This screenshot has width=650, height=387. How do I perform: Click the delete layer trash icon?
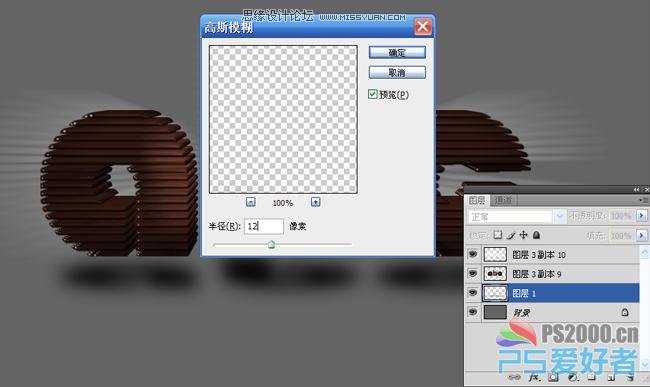(631, 377)
